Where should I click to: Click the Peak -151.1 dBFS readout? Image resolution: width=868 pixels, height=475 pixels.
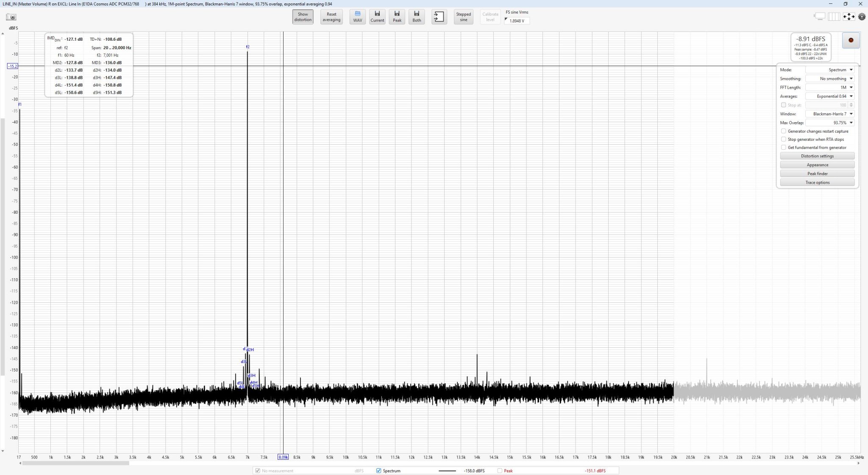coord(595,471)
